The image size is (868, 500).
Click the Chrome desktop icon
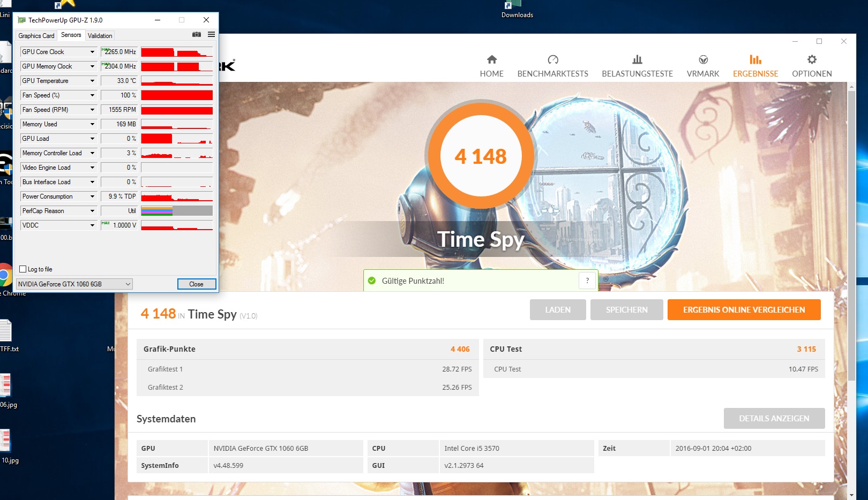(x=5, y=275)
